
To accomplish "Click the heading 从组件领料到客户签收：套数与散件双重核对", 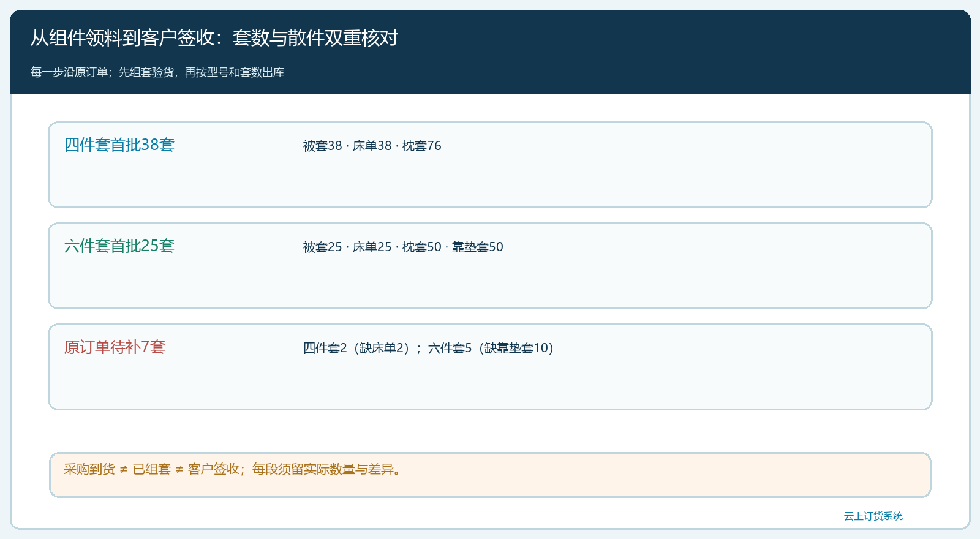I will pyautogui.click(x=214, y=38).
